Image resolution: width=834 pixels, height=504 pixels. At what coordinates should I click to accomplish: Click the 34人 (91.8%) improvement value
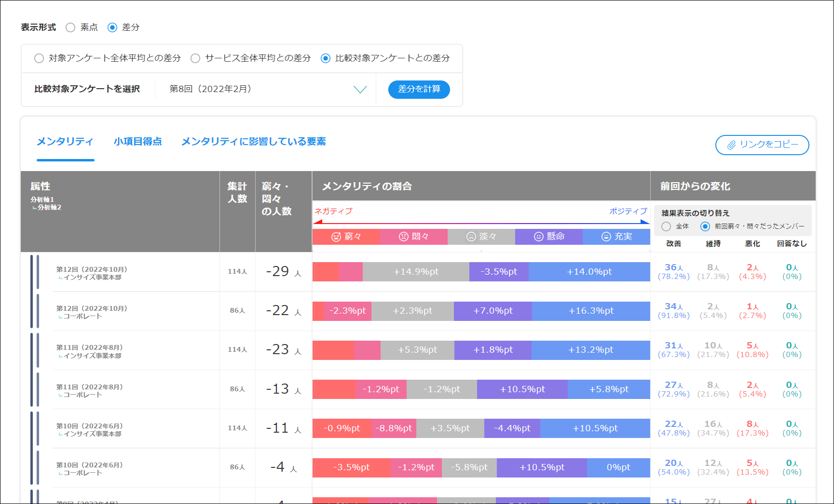click(673, 311)
